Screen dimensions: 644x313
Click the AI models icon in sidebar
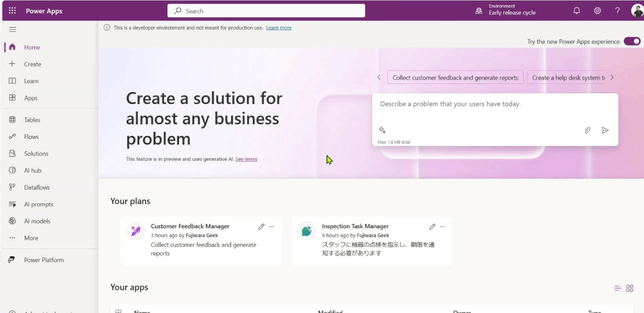12,221
